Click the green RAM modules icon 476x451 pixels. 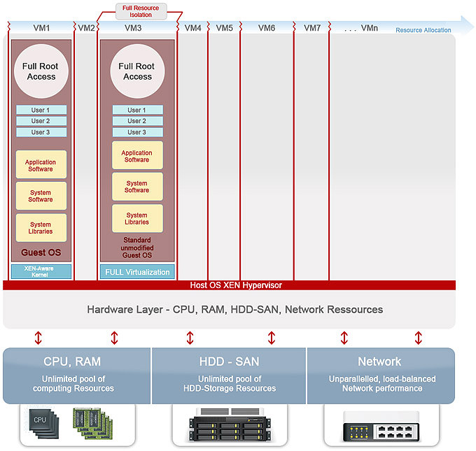pos(93,424)
